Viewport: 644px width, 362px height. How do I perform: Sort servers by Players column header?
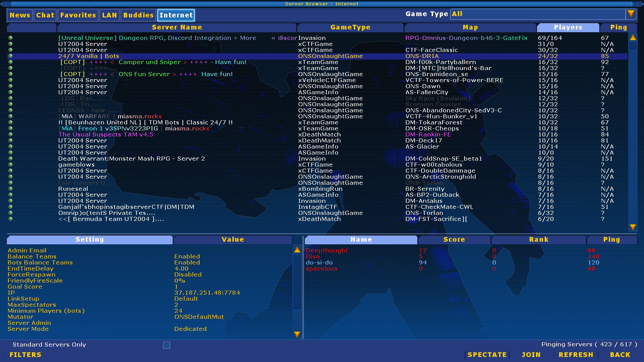568,27
